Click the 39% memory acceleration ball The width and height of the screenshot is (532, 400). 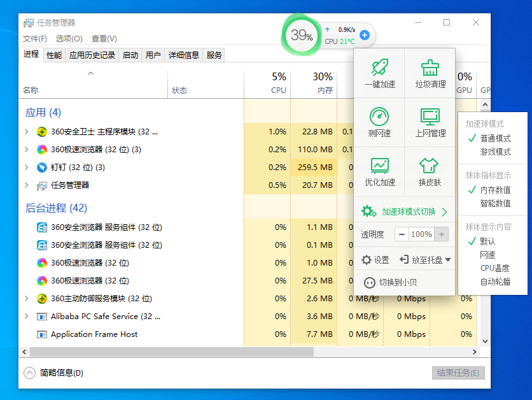pyautogui.click(x=301, y=34)
